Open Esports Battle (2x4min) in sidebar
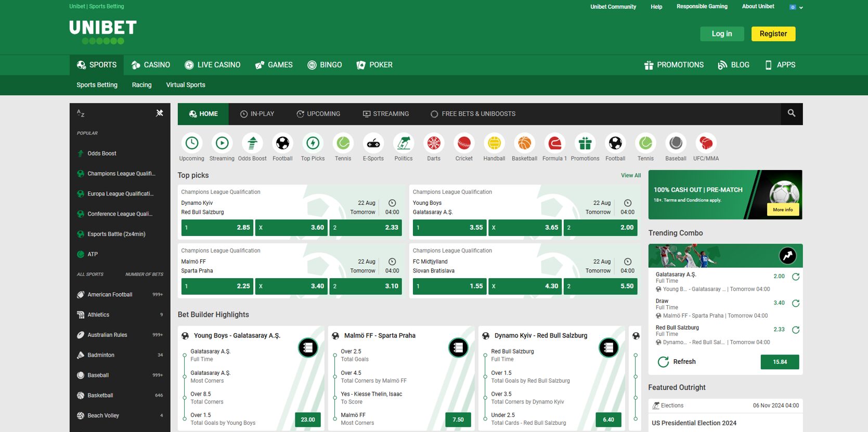 click(120, 234)
